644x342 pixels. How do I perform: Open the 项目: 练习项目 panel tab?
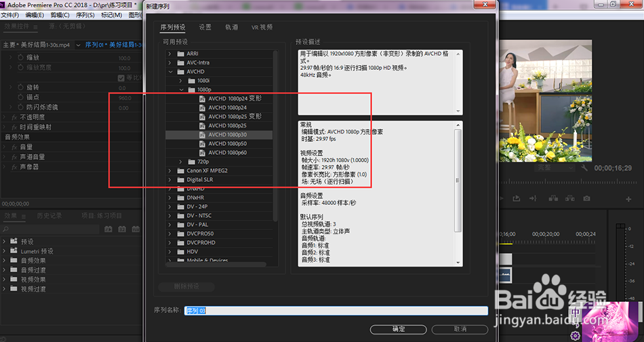102,216
